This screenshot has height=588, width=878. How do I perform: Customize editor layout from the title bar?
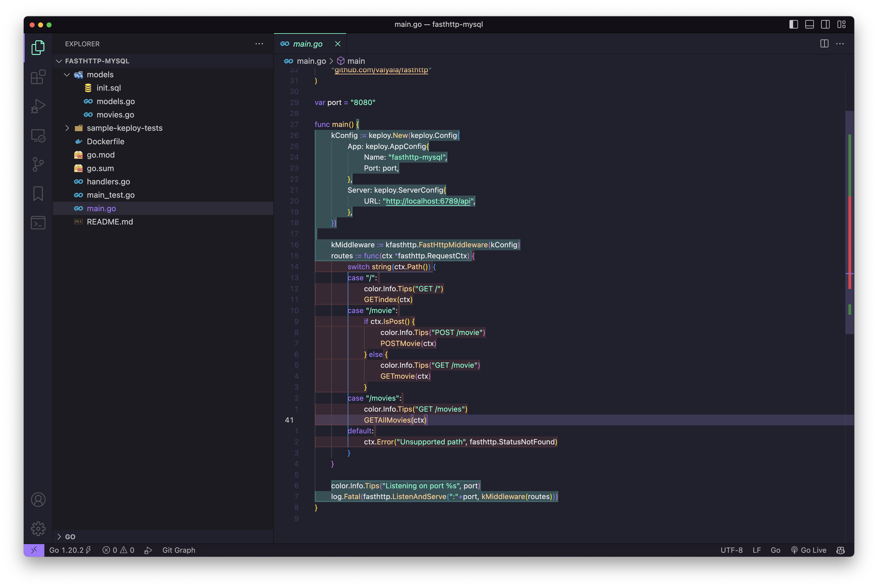tap(842, 24)
